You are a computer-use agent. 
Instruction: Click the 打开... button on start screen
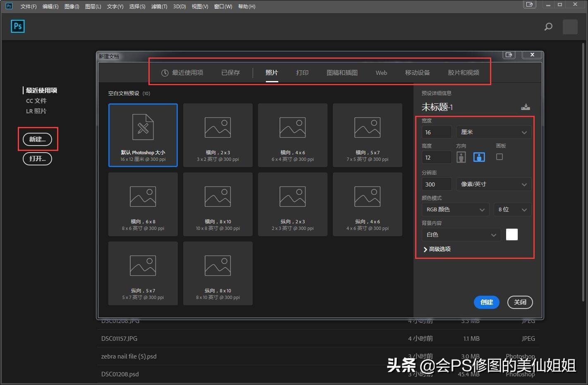pos(37,159)
